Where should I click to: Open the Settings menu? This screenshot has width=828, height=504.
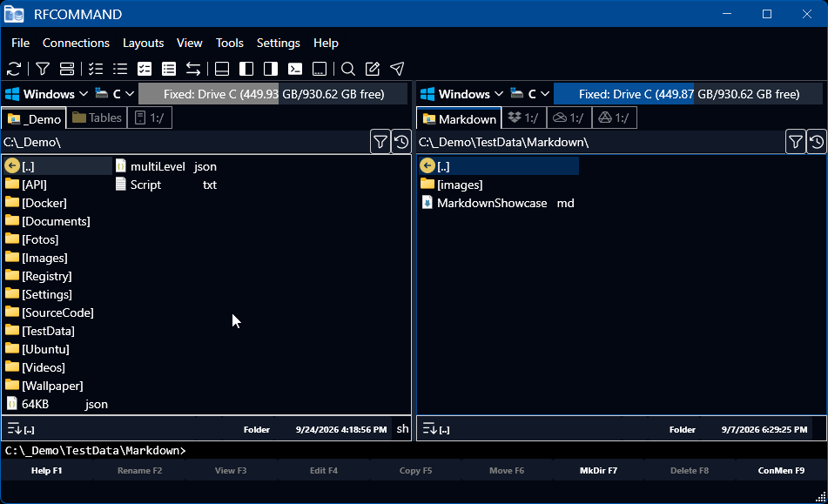279,43
